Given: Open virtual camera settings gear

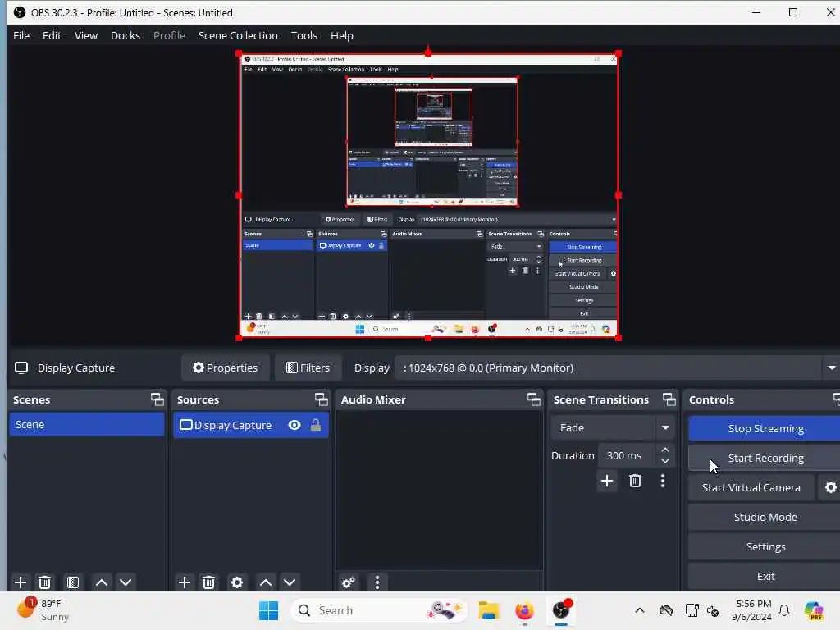Looking at the screenshot, I should click(x=830, y=487).
